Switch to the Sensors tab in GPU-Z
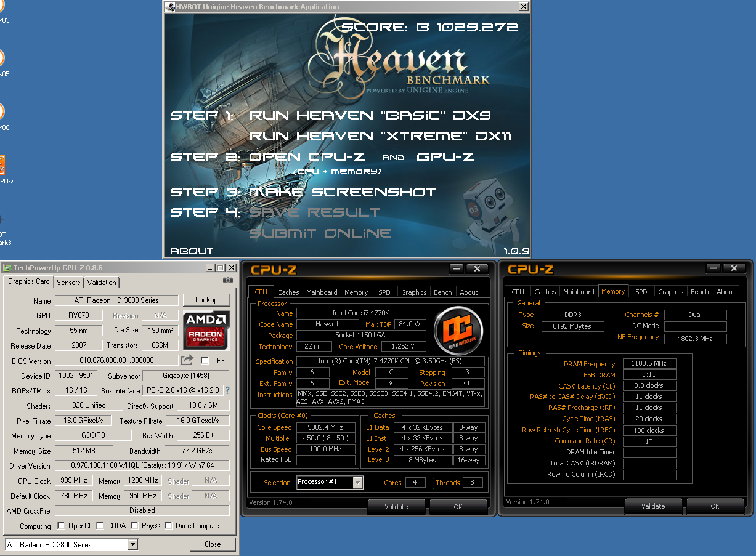Image resolution: width=756 pixels, height=556 pixels. pos(68,282)
